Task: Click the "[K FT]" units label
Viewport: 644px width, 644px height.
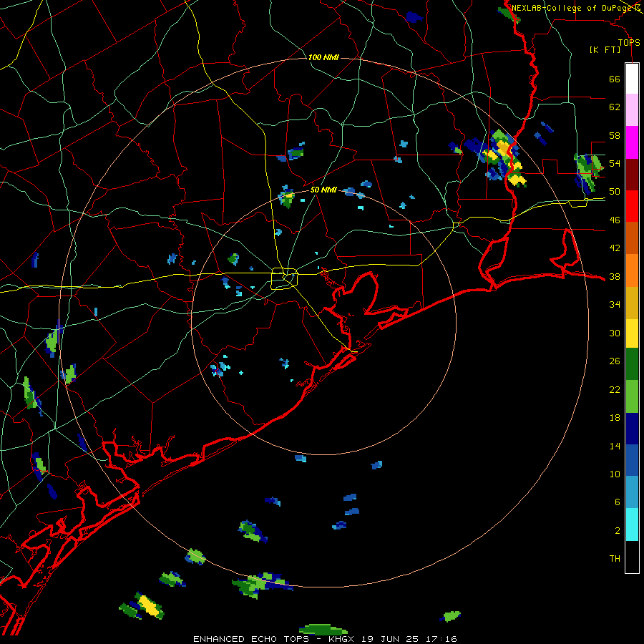Action: (x=605, y=50)
